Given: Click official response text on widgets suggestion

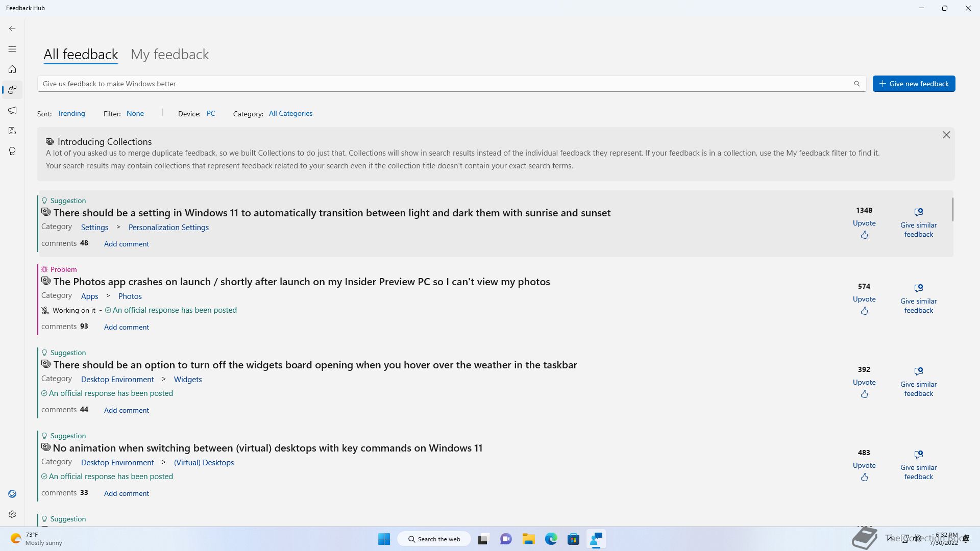Looking at the screenshot, I should pos(111,393).
